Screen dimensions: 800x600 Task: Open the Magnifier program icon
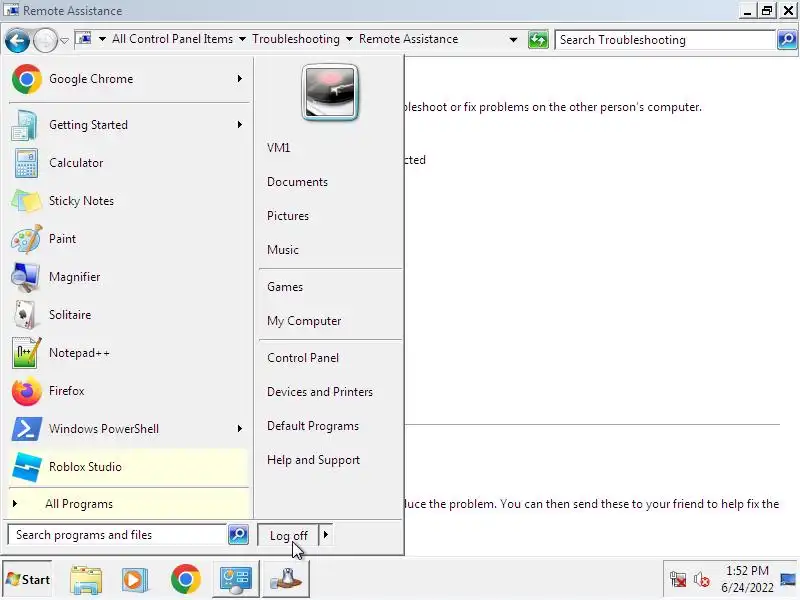pos(25,277)
